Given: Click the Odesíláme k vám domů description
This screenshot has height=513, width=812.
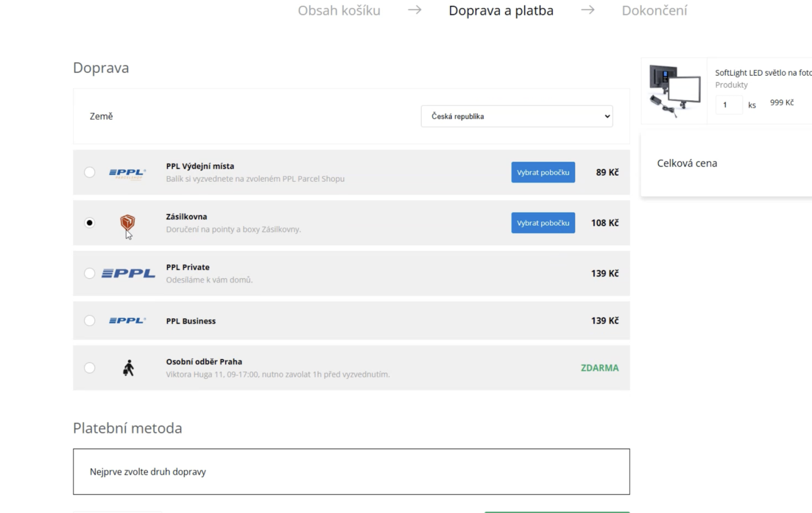Looking at the screenshot, I should coord(209,280).
